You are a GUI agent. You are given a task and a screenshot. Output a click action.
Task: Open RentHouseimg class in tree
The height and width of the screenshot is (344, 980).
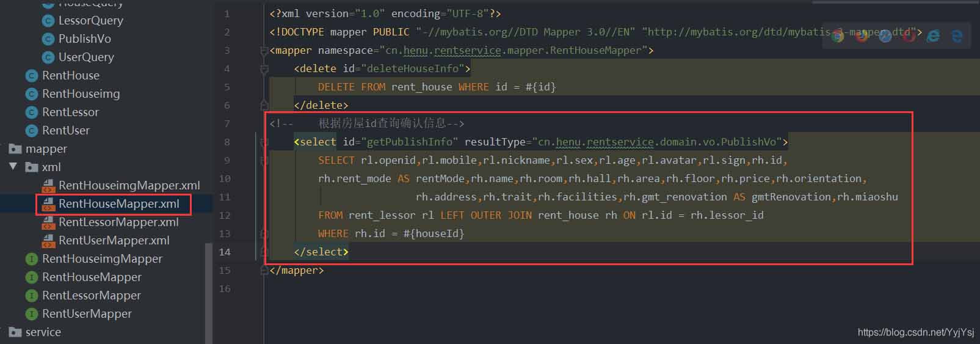(81, 94)
